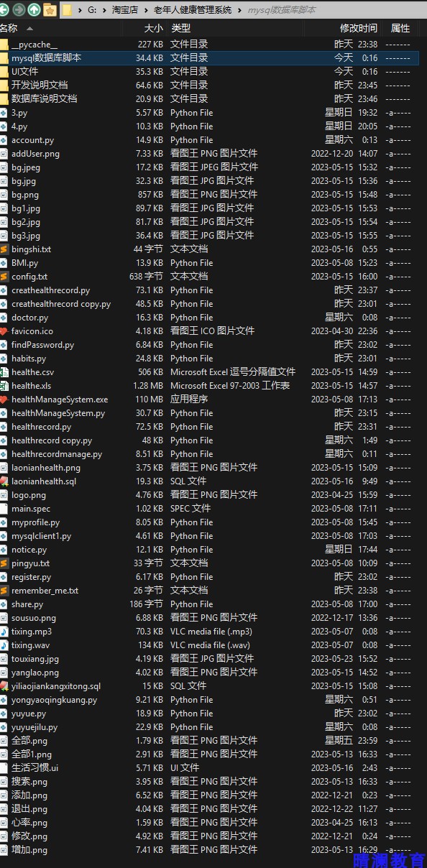Click the music icon of tixing.wav
427x868 pixels.
4,645
